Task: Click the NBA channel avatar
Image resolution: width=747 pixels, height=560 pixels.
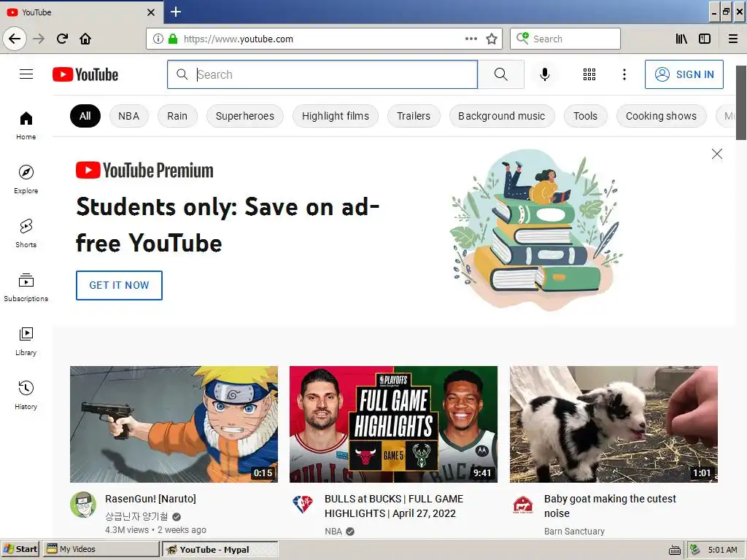Action: point(303,505)
